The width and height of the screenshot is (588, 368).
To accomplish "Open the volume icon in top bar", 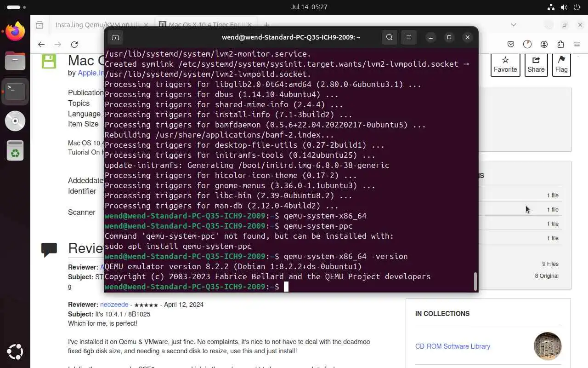I will (564, 7).
